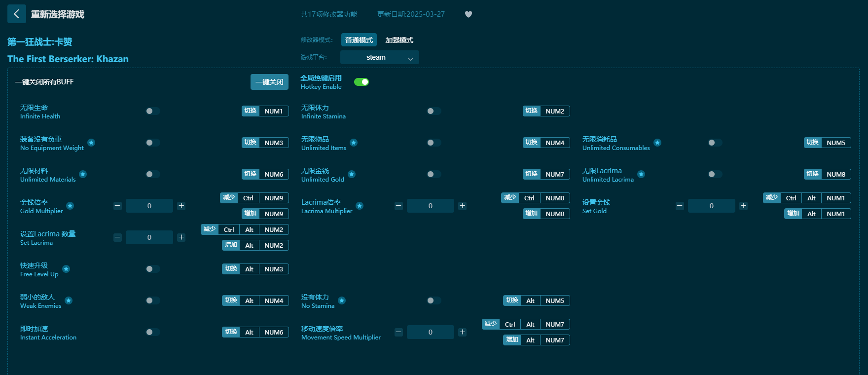Image resolution: width=868 pixels, height=375 pixels.
Task: Click Gold Multiplier value field
Action: [149, 206]
